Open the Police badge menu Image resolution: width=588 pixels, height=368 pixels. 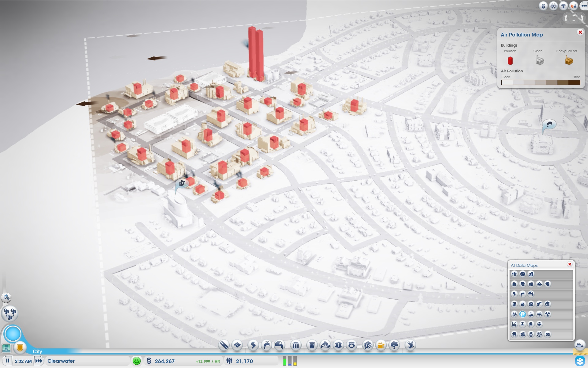click(352, 345)
